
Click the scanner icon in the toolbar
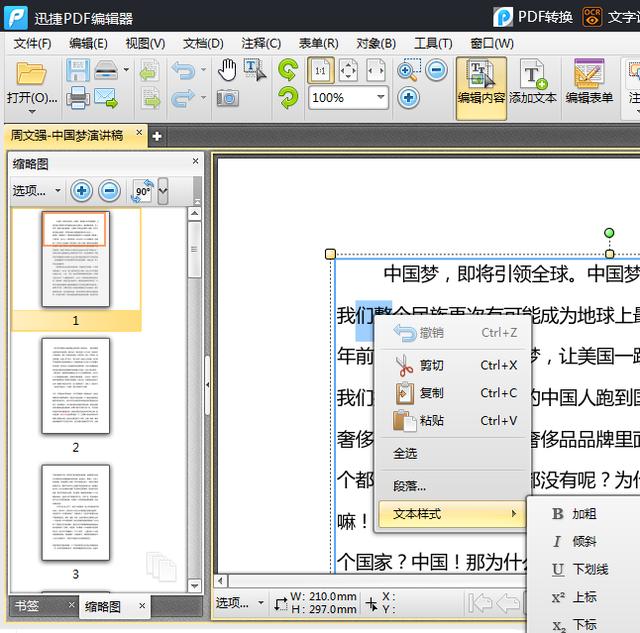106,70
